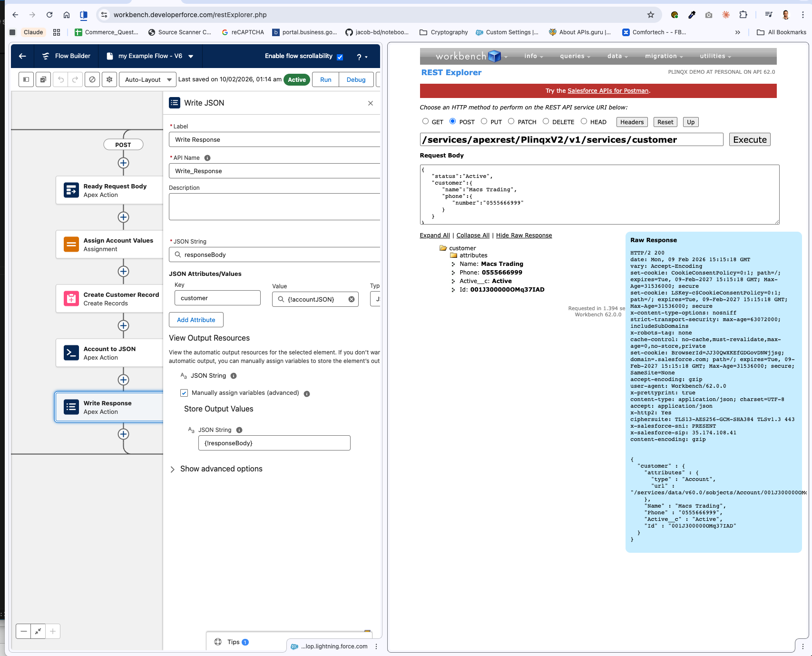Toggle the Flow Builder toolbox panel icon
This screenshot has width=812, height=656.
26,79
